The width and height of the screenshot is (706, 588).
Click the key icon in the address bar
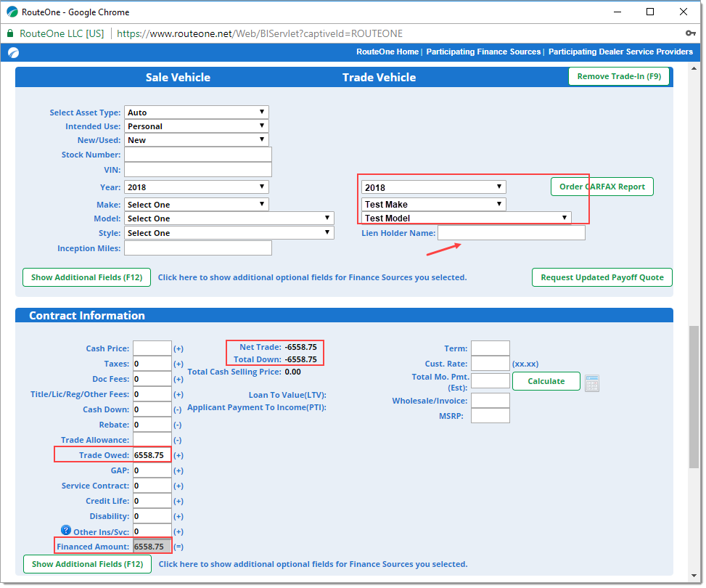pos(690,33)
